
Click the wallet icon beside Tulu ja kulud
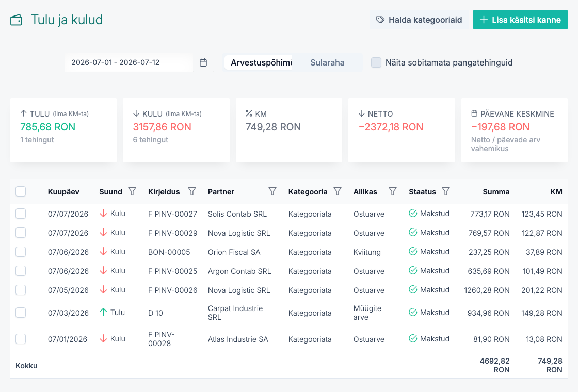click(x=16, y=20)
